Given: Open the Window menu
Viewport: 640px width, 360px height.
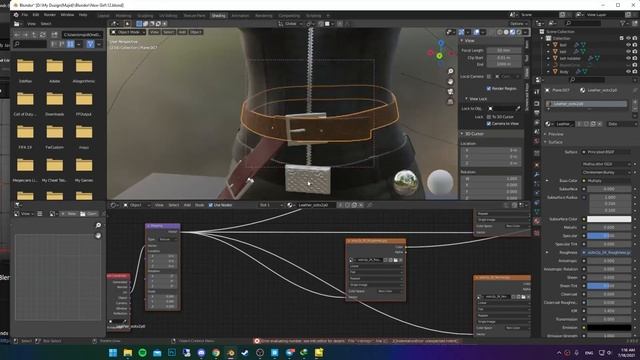Looking at the screenshot, I should 67,15.
